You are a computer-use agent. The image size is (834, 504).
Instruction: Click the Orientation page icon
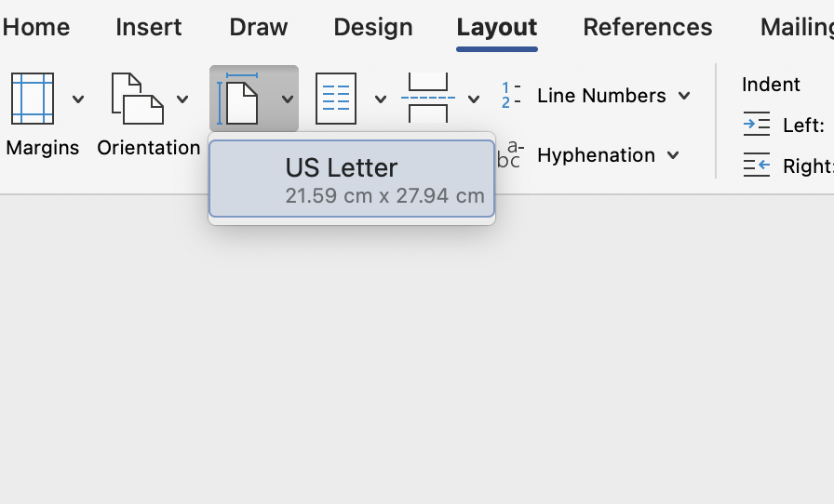click(x=136, y=98)
